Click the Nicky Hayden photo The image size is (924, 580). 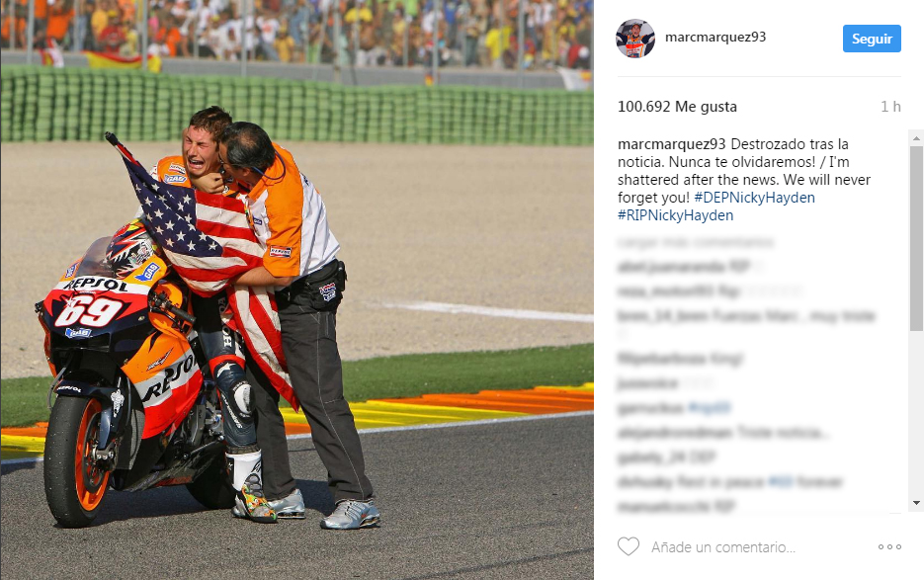tap(297, 290)
